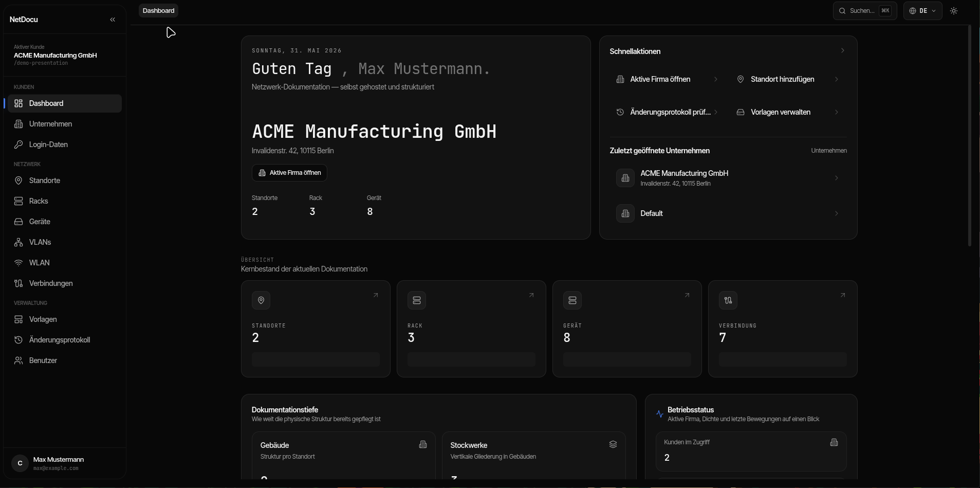Open the Default recent company entry

(728, 213)
